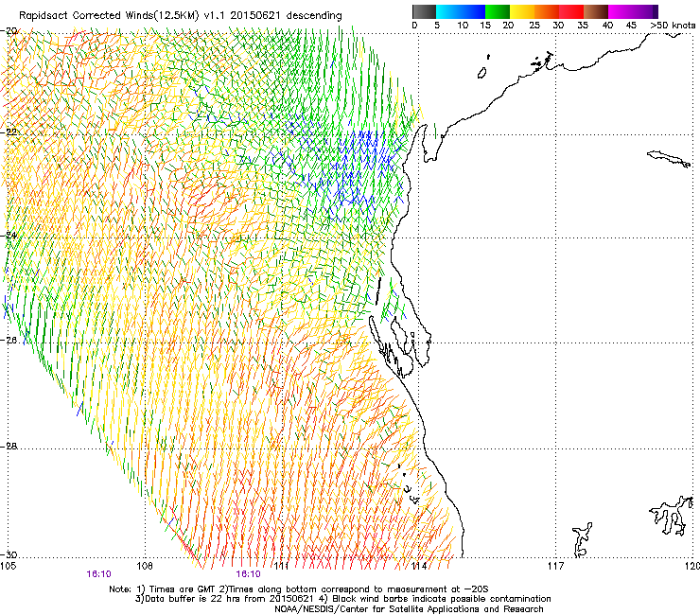Click the longitude label '105'
The height and width of the screenshot is (615, 700).
point(9,566)
